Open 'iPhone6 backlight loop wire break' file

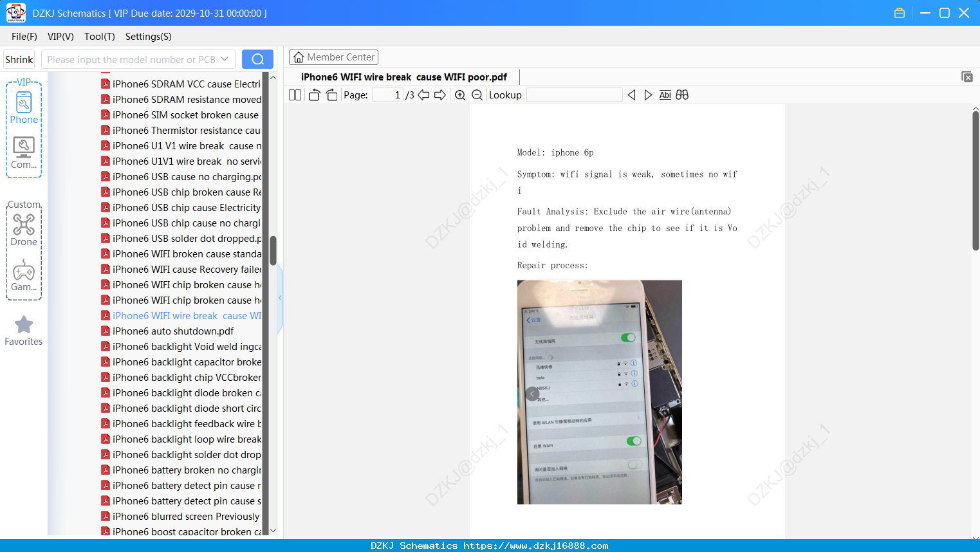187,439
